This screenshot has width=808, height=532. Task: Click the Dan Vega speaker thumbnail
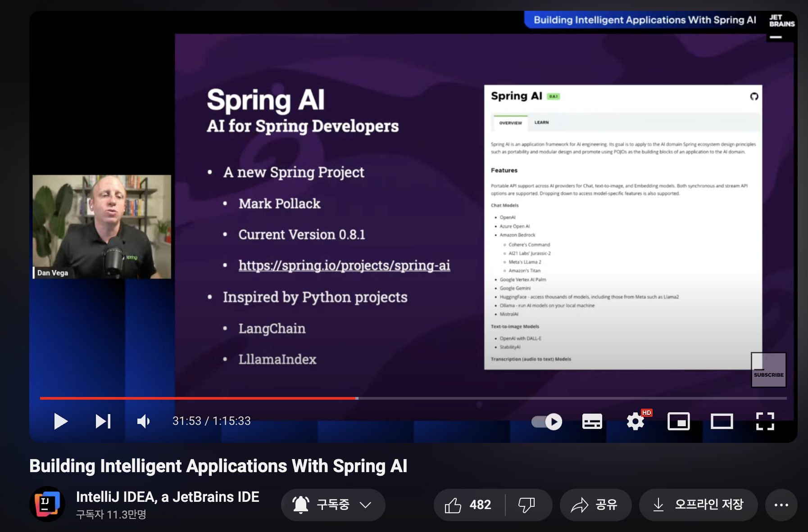pos(102,227)
